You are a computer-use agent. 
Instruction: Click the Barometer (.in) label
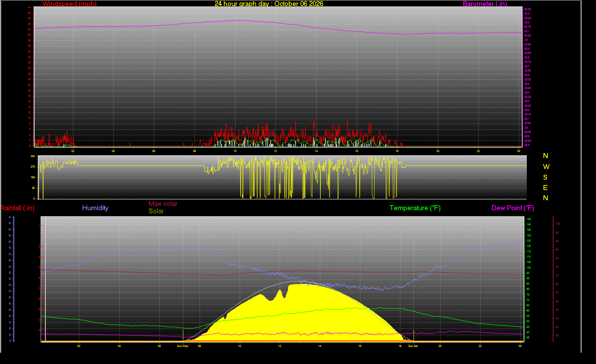485,4
